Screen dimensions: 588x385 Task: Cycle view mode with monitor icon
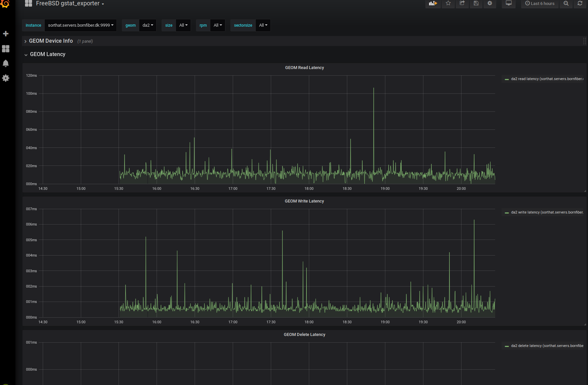pyautogui.click(x=509, y=3)
